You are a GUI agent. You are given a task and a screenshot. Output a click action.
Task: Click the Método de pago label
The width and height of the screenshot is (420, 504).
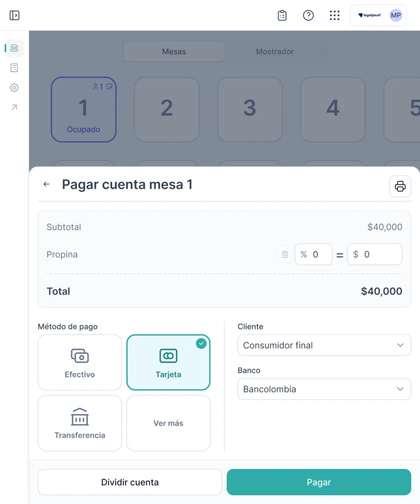[x=68, y=326]
